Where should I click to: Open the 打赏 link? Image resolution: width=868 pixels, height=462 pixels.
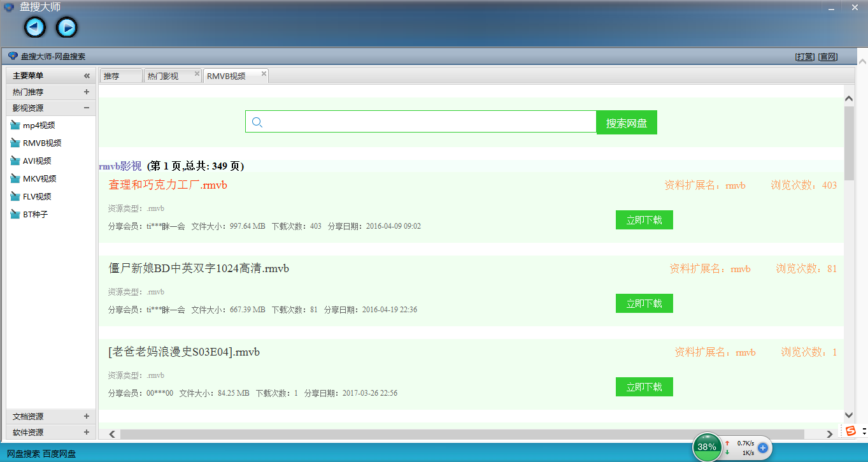805,57
